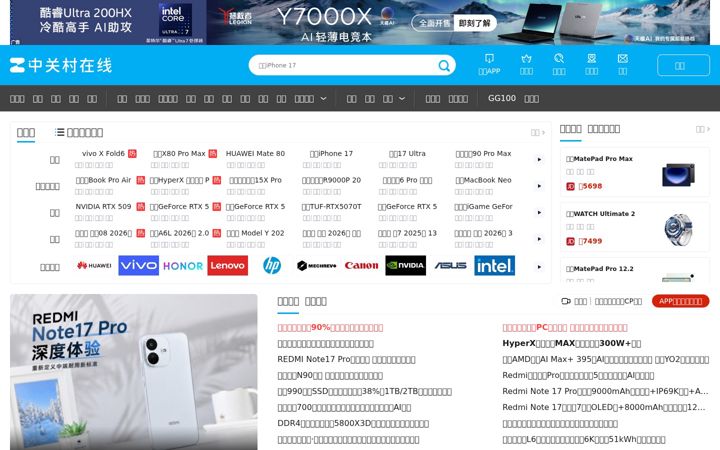Image resolution: width=720 pixels, height=450 pixels.
Task: Open the ASUS brand logo
Action: 450,265
